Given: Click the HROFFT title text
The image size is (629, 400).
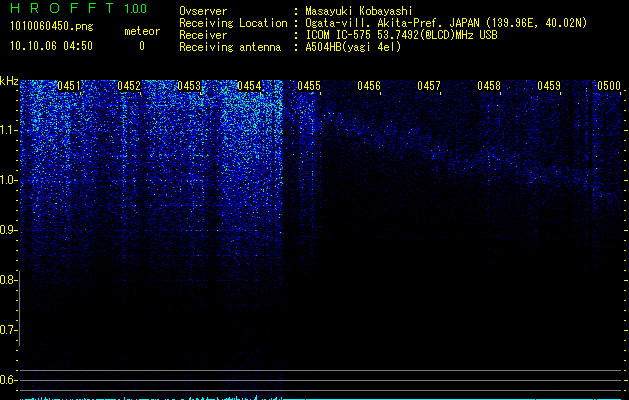Looking at the screenshot, I should coord(62,8).
